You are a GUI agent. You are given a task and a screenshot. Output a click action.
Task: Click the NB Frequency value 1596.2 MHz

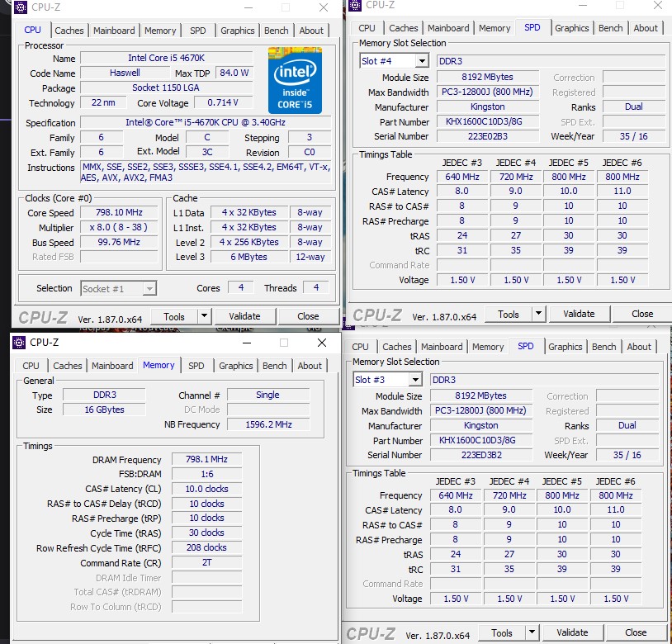click(268, 424)
